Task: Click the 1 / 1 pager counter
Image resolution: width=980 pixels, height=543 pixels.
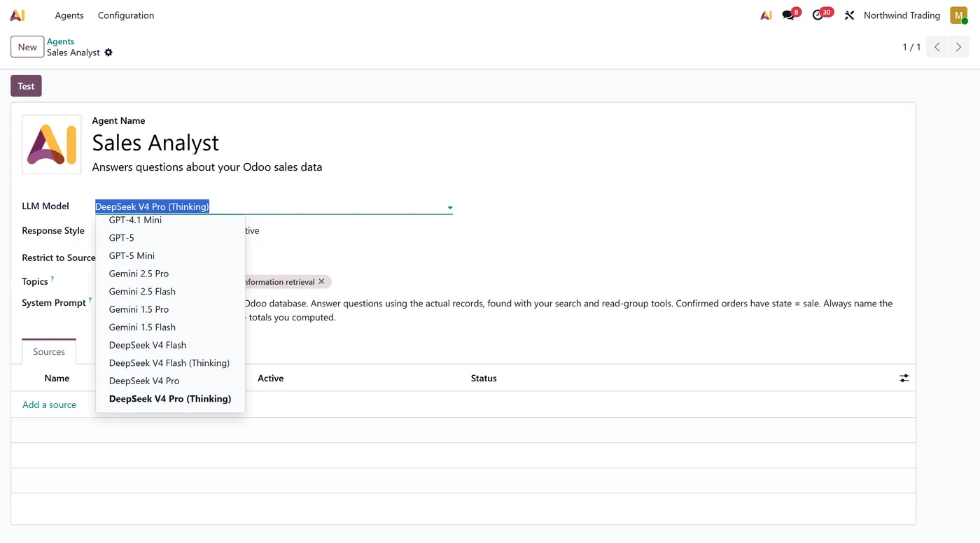Action: tap(911, 47)
